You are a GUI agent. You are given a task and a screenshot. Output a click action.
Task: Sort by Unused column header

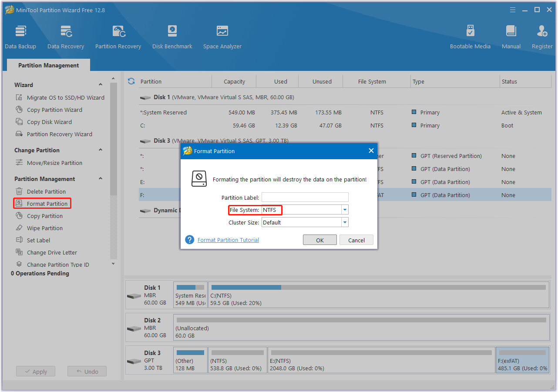(322, 81)
